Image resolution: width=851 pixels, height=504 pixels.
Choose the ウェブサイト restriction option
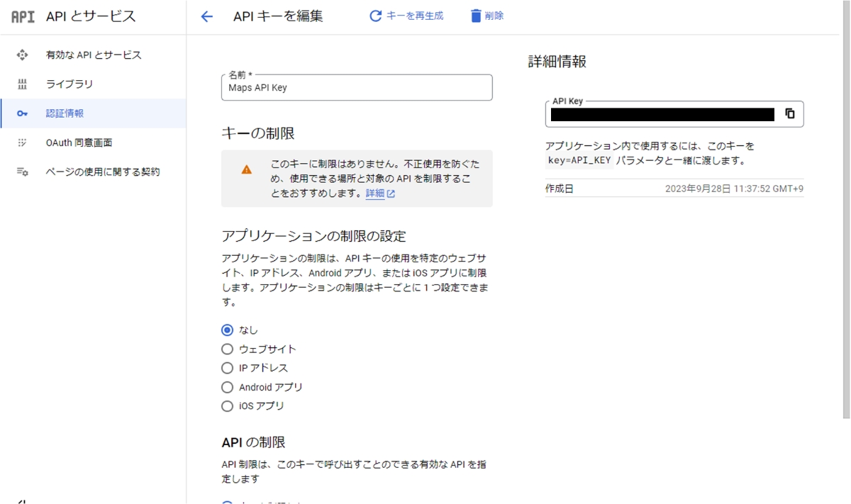point(227,349)
